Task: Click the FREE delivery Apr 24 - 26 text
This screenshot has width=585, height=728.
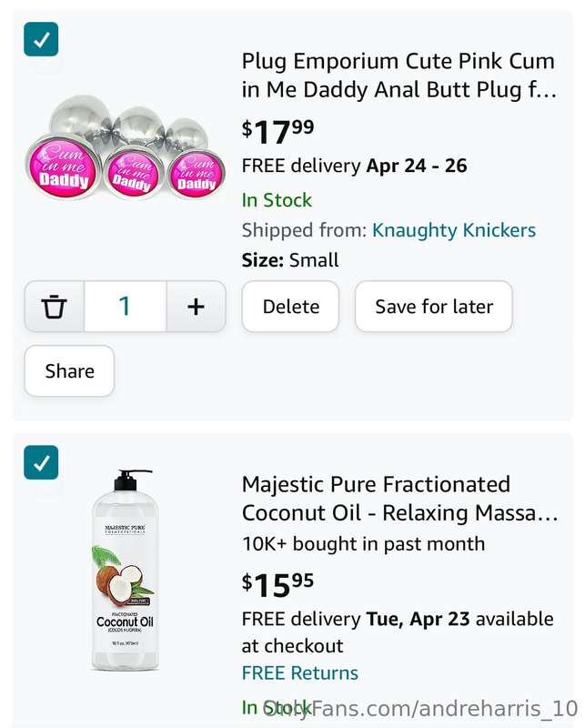Action: [354, 166]
